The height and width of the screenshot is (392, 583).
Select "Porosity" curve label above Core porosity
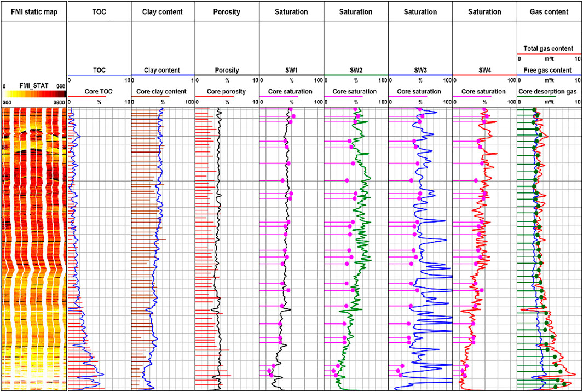click(x=227, y=70)
